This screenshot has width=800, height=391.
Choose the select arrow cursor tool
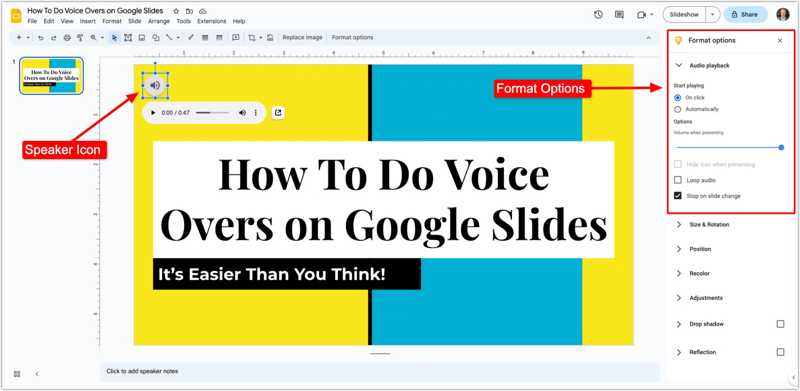coord(114,38)
